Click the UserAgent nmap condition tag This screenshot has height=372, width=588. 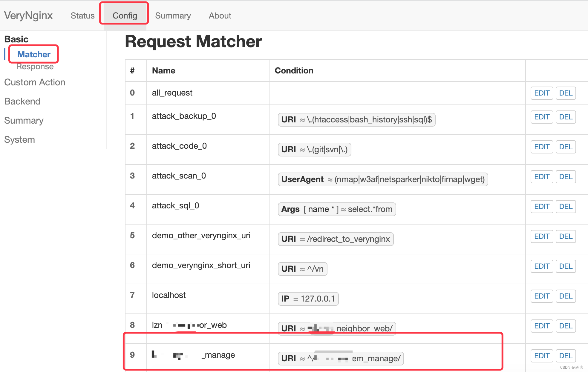383,179
